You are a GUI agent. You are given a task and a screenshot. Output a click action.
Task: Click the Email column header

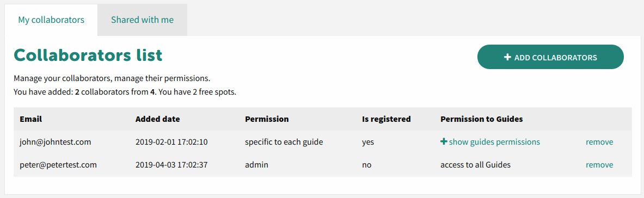(x=31, y=119)
